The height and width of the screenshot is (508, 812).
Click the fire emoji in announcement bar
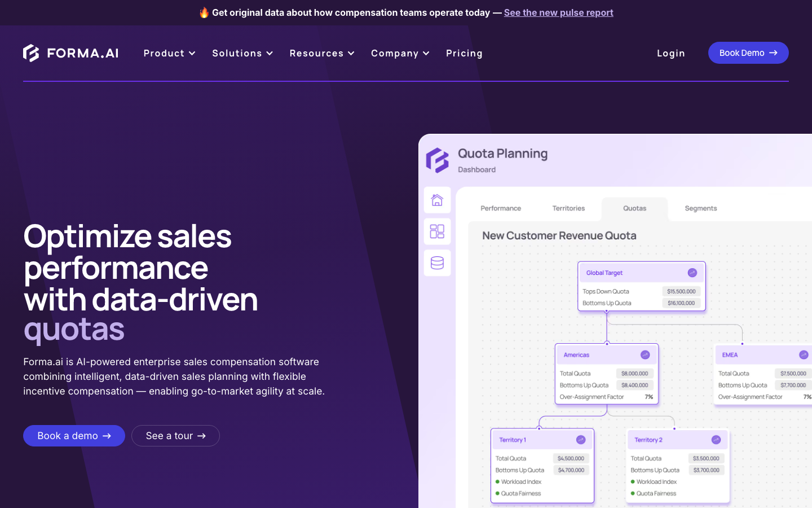click(x=204, y=12)
